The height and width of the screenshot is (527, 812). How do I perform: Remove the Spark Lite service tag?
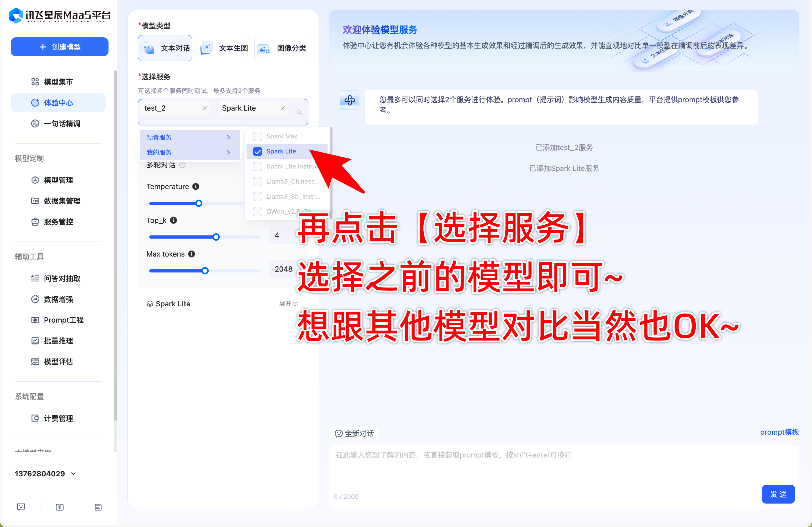pos(282,108)
